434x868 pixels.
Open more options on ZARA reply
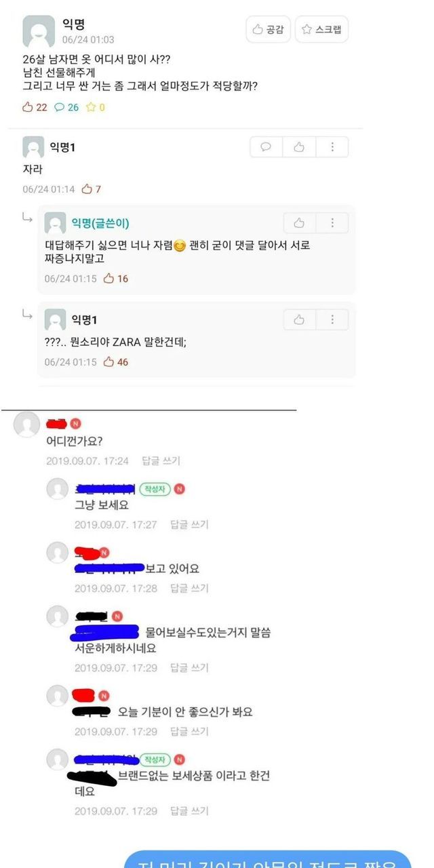pyautogui.click(x=332, y=319)
